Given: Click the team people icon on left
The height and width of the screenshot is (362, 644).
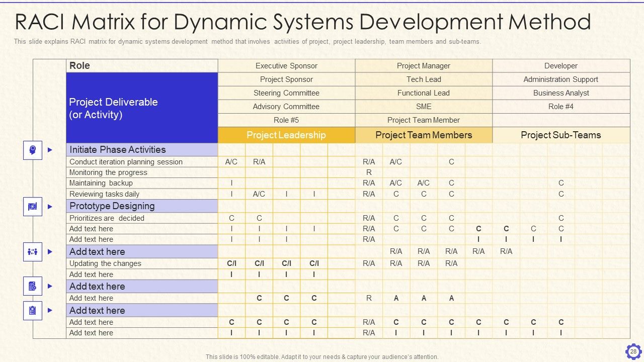Looking at the screenshot, I should (x=33, y=252).
